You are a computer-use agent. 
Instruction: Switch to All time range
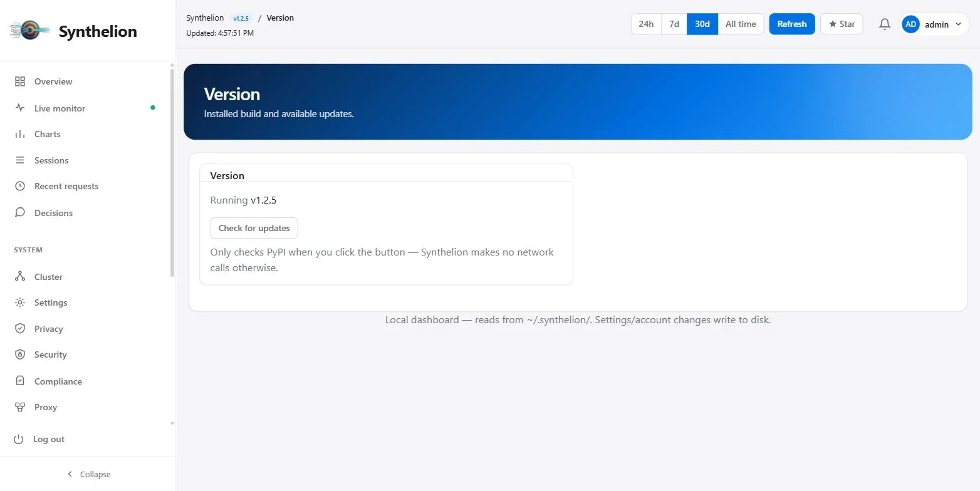click(741, 24)
